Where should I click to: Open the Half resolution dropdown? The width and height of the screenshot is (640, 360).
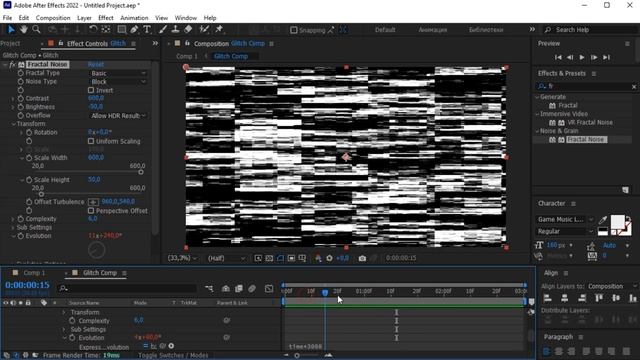click(x=227, y=258)
